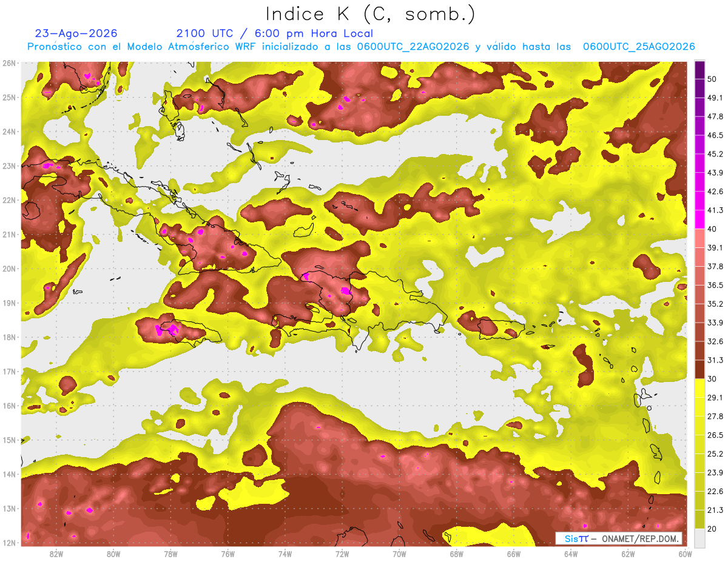
Task: Click the legend value '36.5'
Action: click(x=715, y=285)
